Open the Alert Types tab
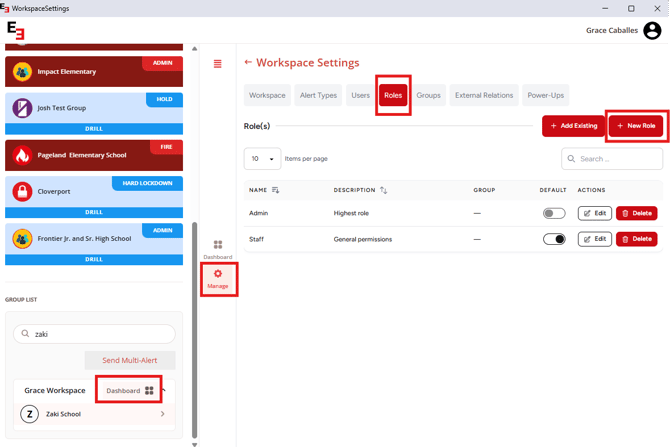 (318, 96)
